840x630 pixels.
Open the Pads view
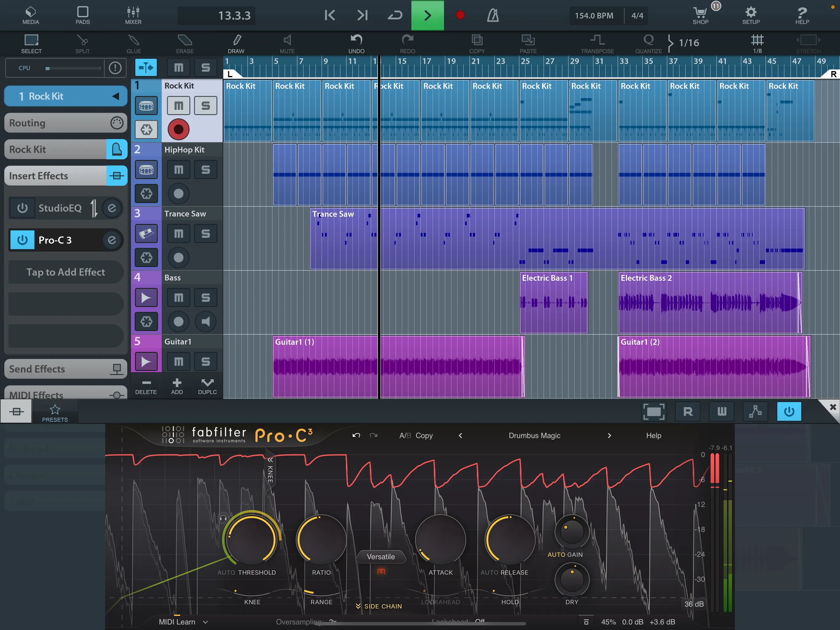click(x=82, y=15)
